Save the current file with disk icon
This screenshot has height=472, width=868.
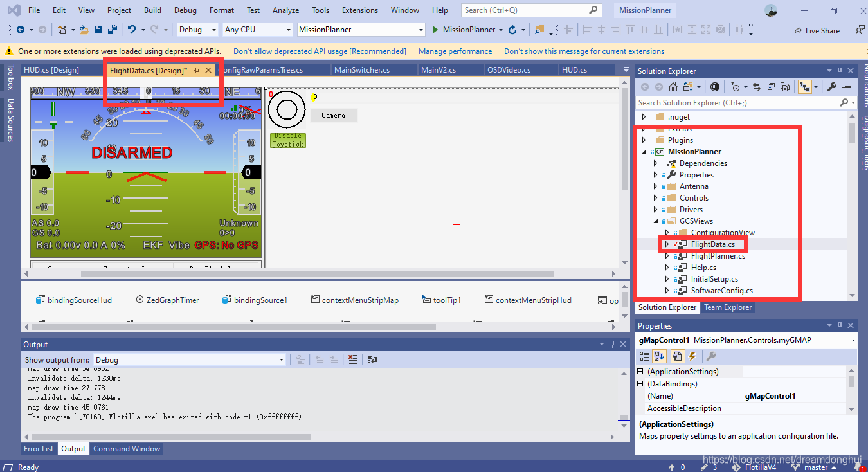(98, 30)
